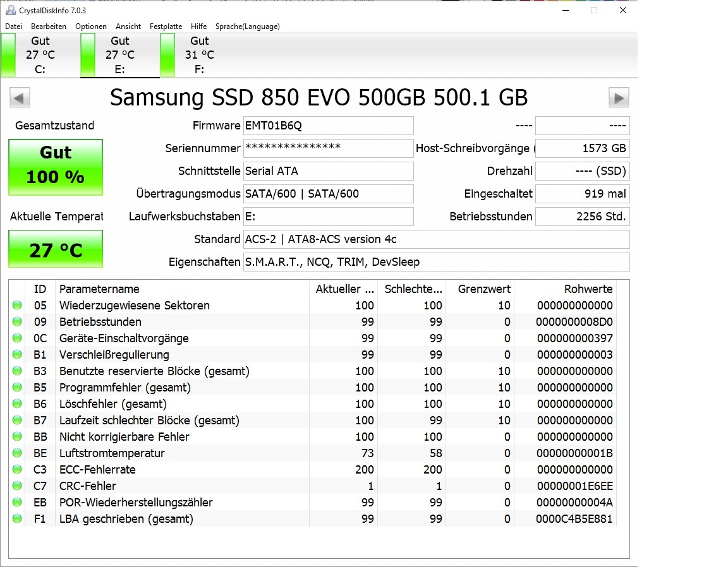Screen dimensions: 728x567
Task: Click status dot for Benutzte reservierte Blöcke
Action: 17,371
